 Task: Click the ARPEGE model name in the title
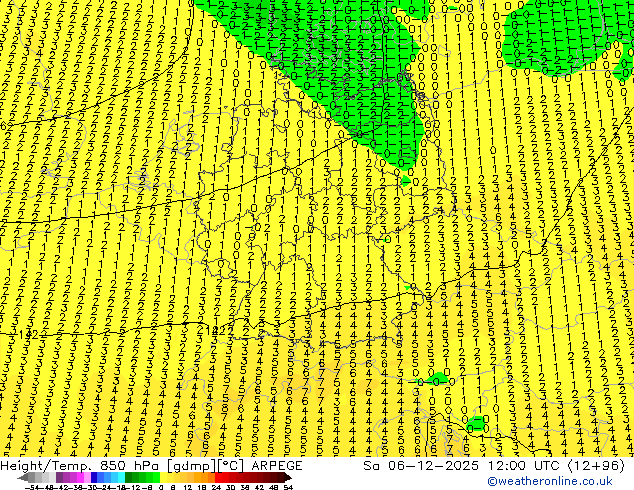tap(277, 465)
